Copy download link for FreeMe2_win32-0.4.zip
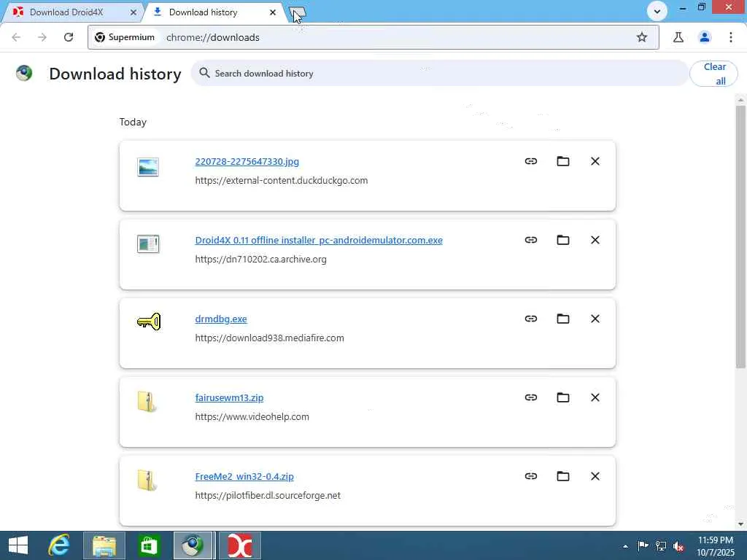Viewport: 747px width, 560px height. coord(531,476)
